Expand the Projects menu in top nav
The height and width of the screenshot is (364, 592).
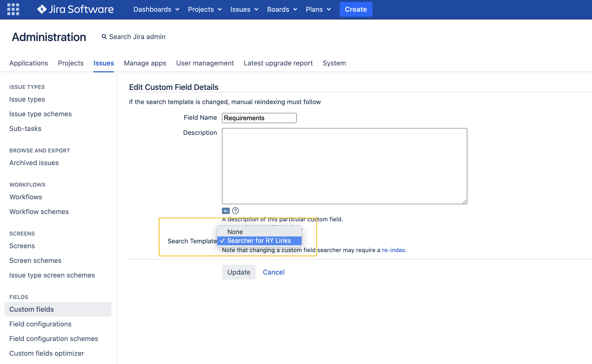[x=205, y=9]
